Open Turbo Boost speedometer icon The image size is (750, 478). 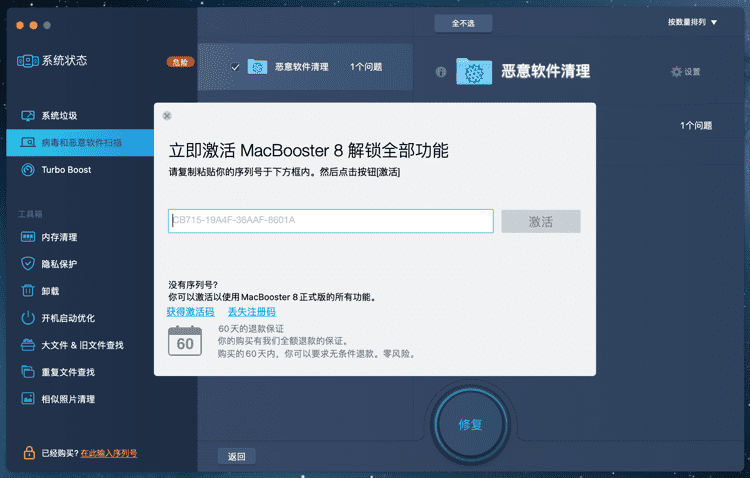(x=28, y=170)
